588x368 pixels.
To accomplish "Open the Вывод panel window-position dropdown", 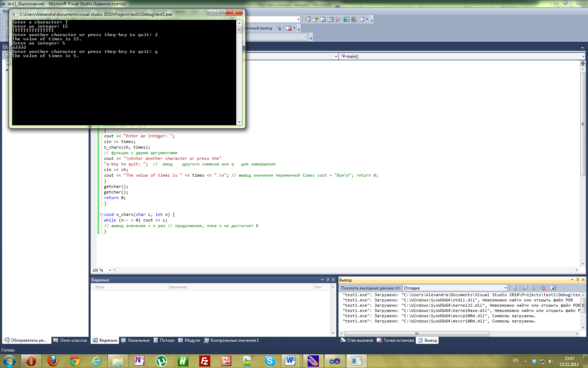I will 572,280.
